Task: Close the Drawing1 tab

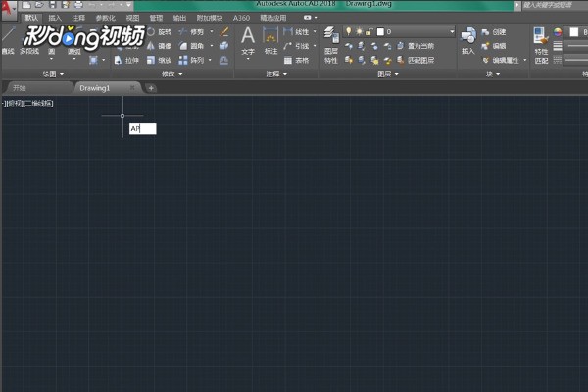Action: click(x=132, y=88)
